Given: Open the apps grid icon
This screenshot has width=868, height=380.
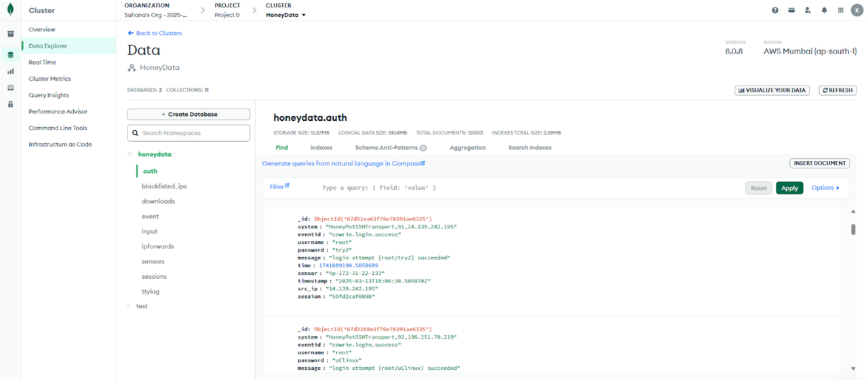Looking at the screenshot, I should click(x=841, y=10).
